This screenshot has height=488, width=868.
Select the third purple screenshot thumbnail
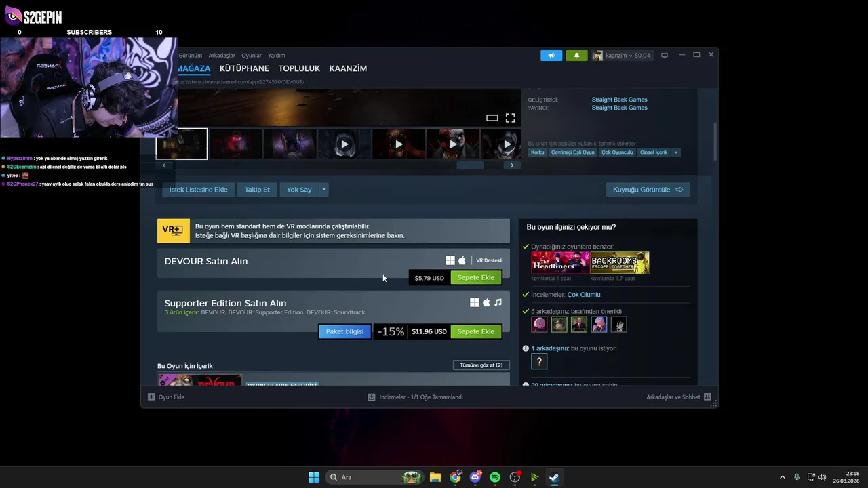pos(290,144)
